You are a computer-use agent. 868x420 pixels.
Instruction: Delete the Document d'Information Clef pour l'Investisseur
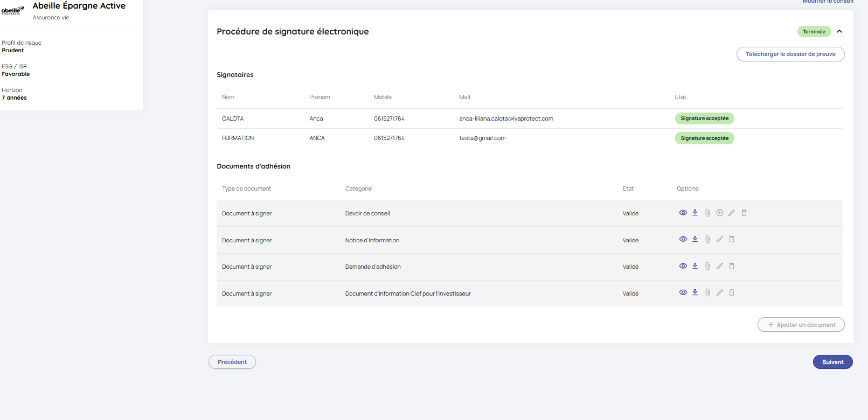(x=732, y=292)
